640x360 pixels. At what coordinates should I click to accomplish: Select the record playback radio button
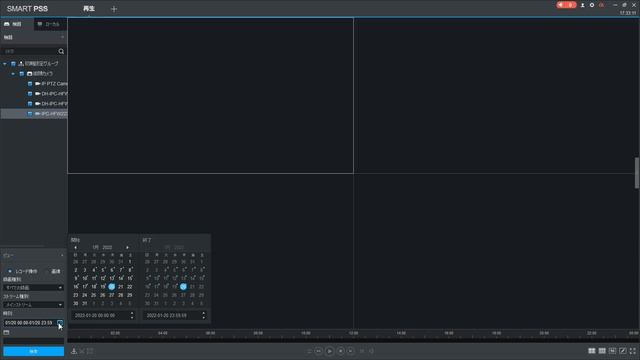[x=10, y=271]
